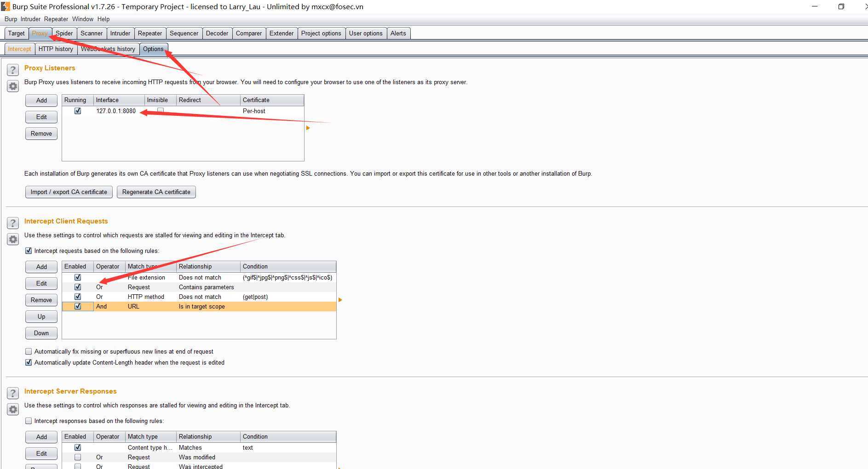Viewport: 868px width, 469px height.
Task: Disable the Content type header response rule
Action: (x=78, y=447)
